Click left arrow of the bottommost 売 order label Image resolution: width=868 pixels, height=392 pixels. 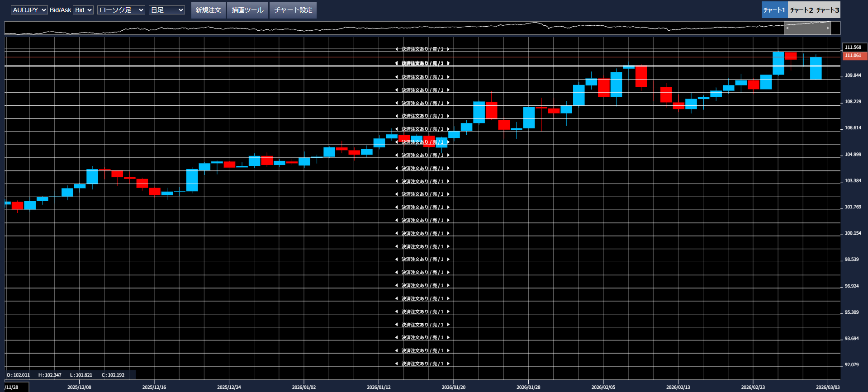tap(397, 364)
